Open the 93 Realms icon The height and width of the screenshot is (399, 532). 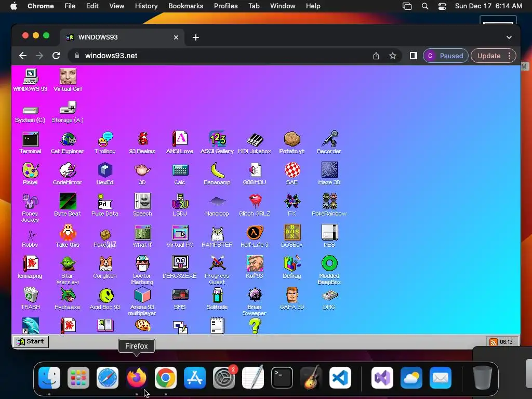pyautogui.click(x=142, y=142)
